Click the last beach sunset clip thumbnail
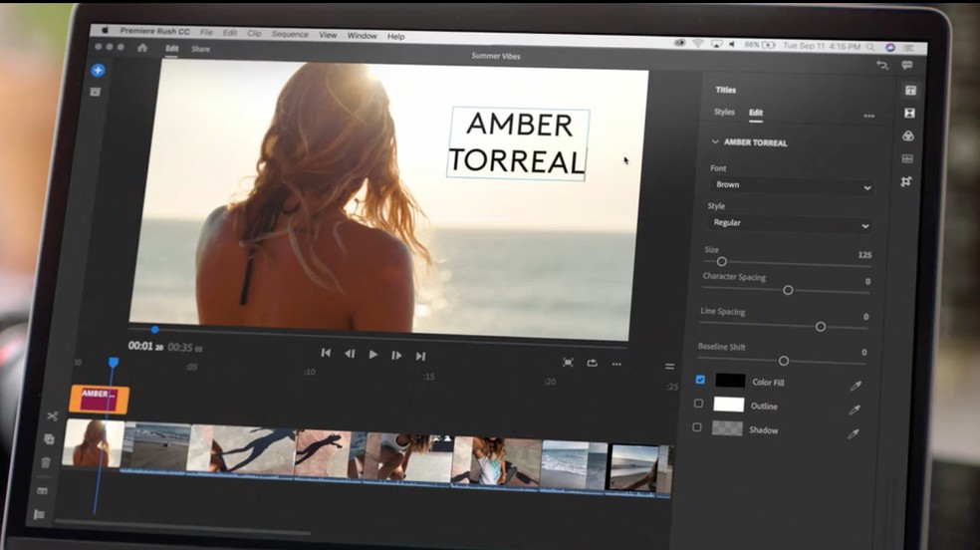The width and height of the screenshot is (980, 550). point(633,468)
